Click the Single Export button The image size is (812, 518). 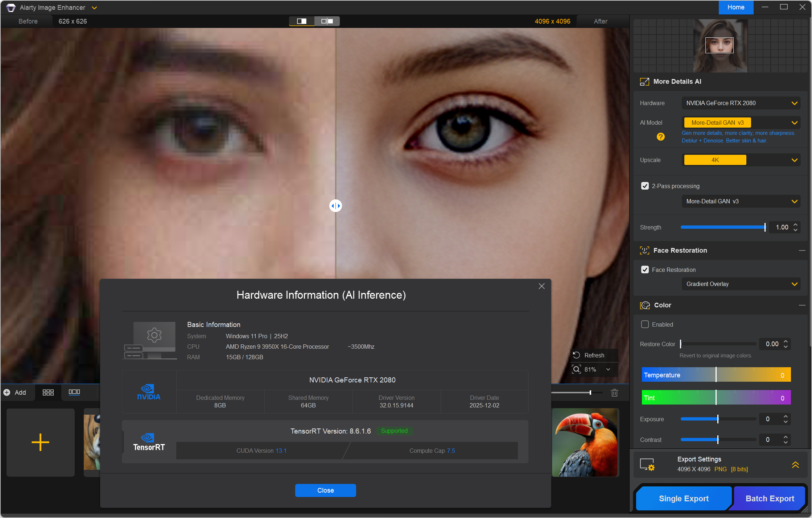coord(684,498)
